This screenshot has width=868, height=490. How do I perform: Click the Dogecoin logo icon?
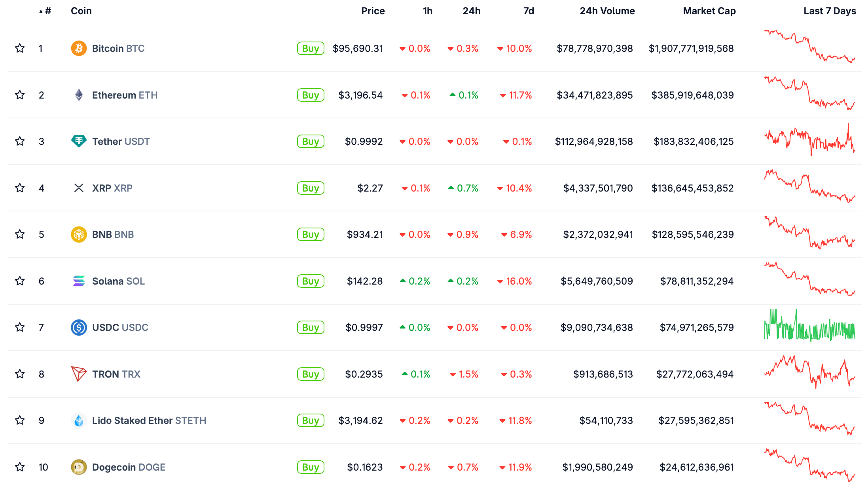(x=79, y=467)
